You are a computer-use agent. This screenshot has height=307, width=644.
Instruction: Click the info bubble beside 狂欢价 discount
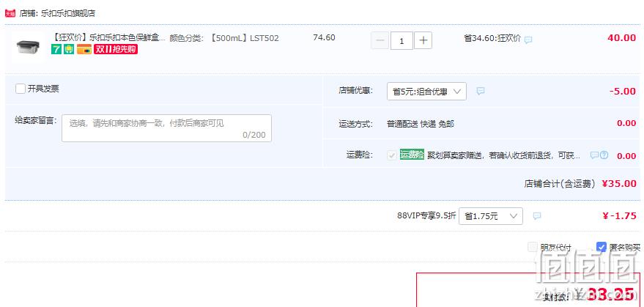tap(528, 40)
